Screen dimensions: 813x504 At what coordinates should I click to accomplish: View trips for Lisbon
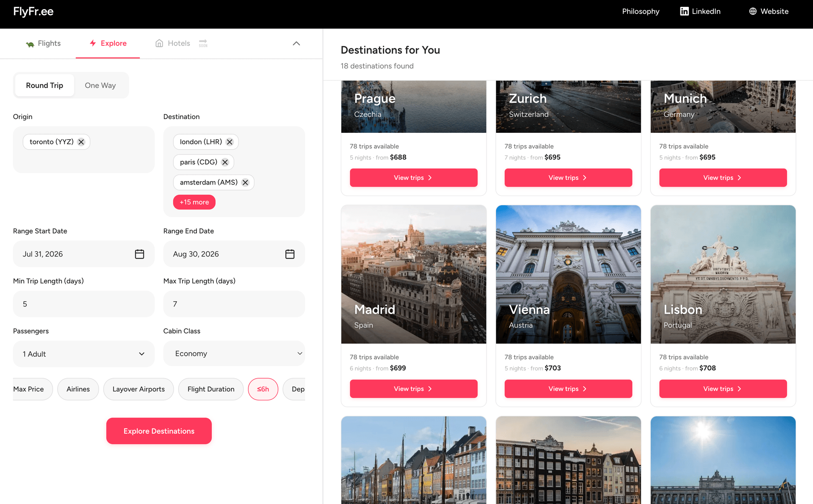coord(723,388)
